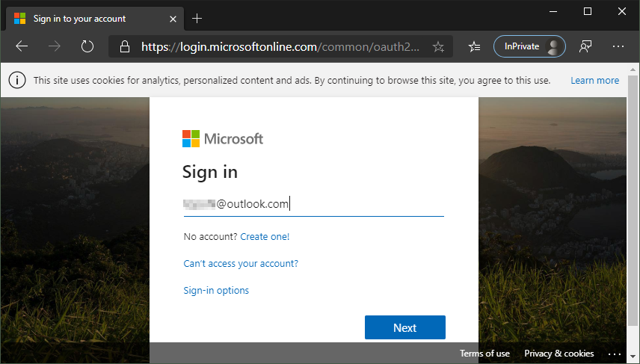Click the vertical scrollbar

[x=633, y=200]
